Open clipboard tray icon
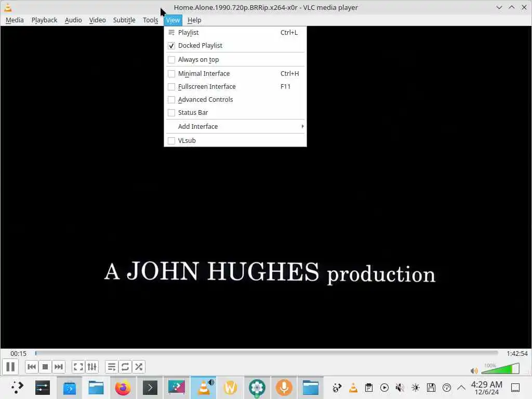This screenshot has width=532, height=399. [369, 388]
